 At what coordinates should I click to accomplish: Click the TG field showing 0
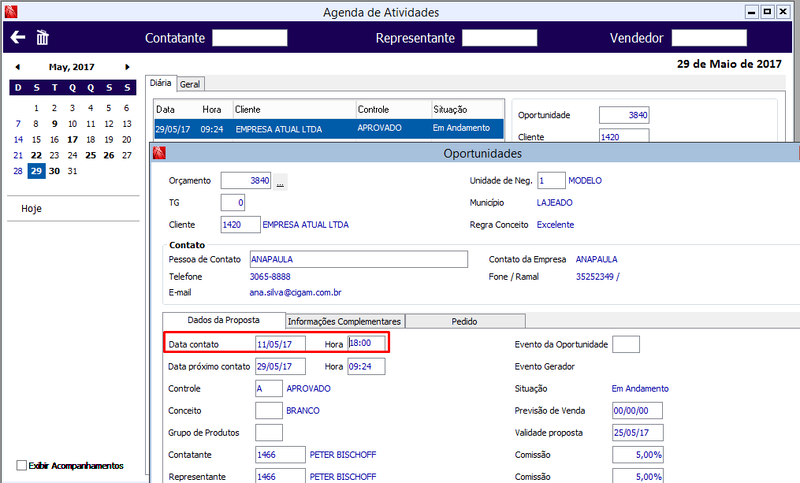(233, 202)
